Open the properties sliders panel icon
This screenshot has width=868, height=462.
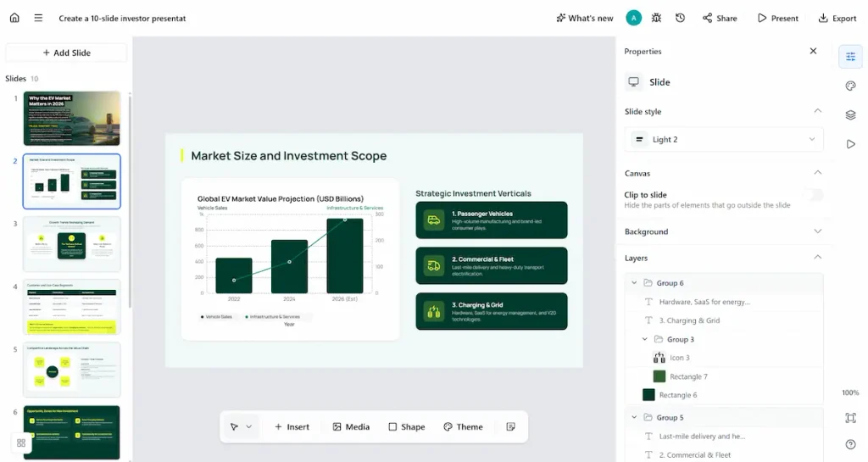point(851,57)
